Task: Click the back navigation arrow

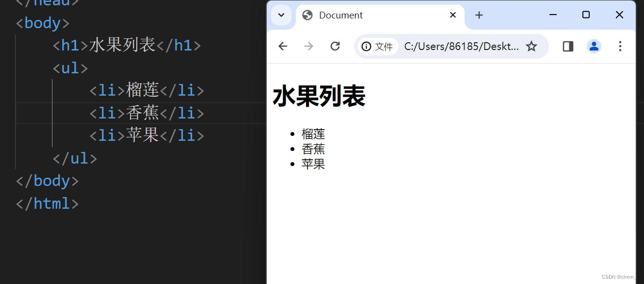Action: tap(283, 46)
